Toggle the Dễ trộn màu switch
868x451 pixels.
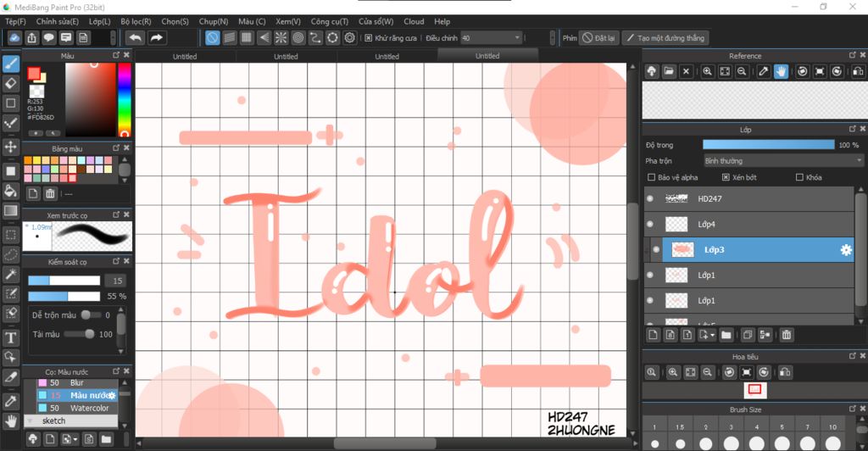[92, 315]
